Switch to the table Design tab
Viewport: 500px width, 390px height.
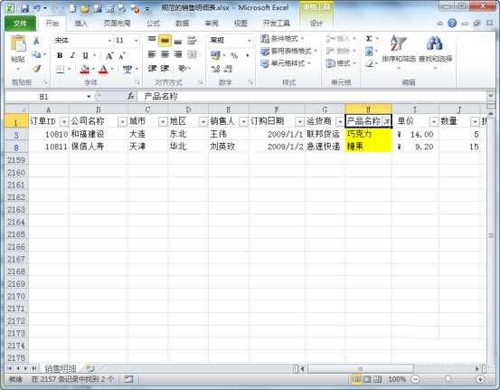tap(316, 23)
